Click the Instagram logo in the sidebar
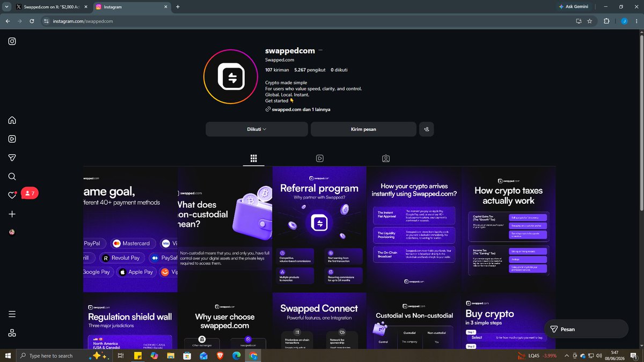The height and width of the screenshot is (362, 644). pyautogui.click(x=12, y=41)
